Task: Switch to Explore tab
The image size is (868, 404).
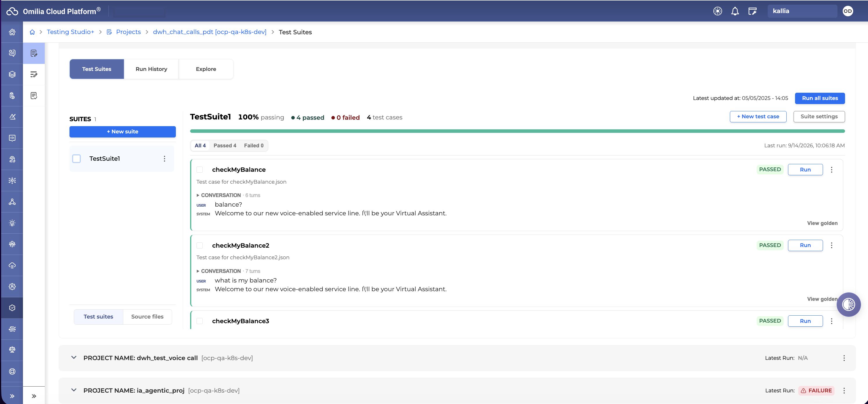Action: 206,69
